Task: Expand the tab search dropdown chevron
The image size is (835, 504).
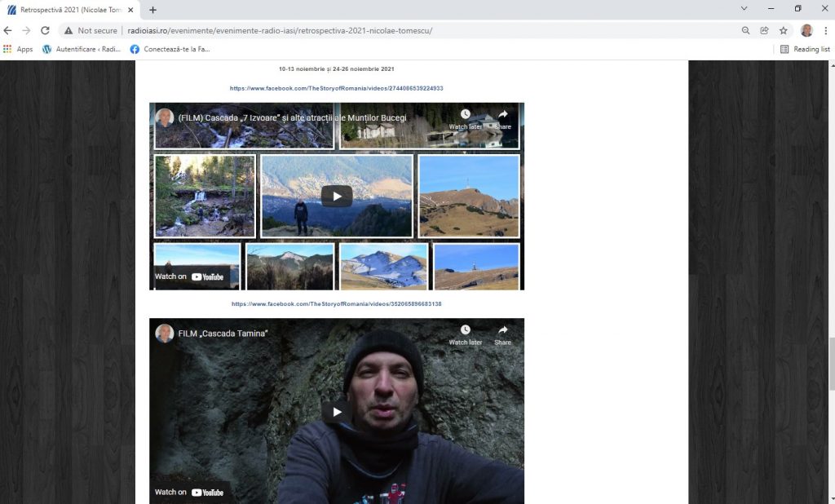Action: coord(744,9)
